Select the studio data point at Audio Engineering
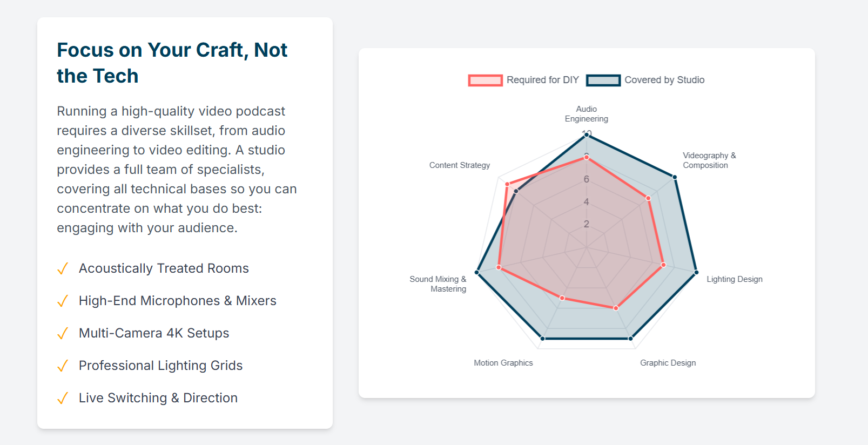868x445 pixels. pos(587,136)
